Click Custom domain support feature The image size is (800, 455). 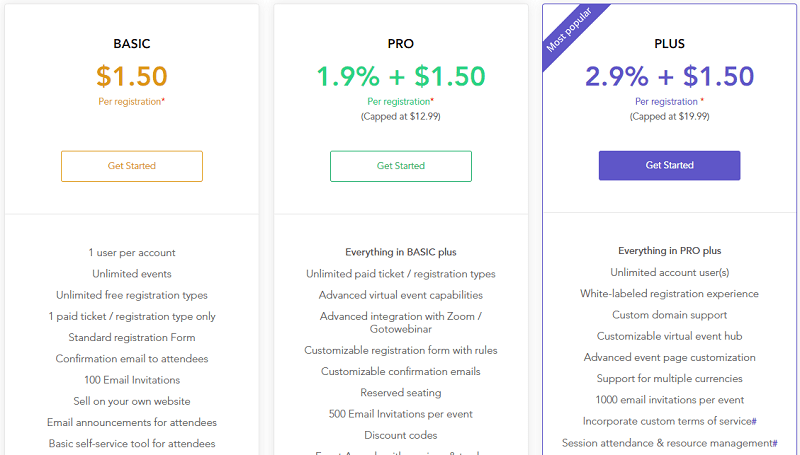669,315
